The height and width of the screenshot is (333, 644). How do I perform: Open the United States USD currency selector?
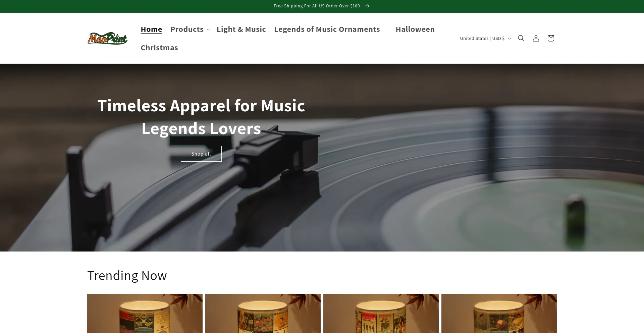pyautogui.click(x=485, y=38)
